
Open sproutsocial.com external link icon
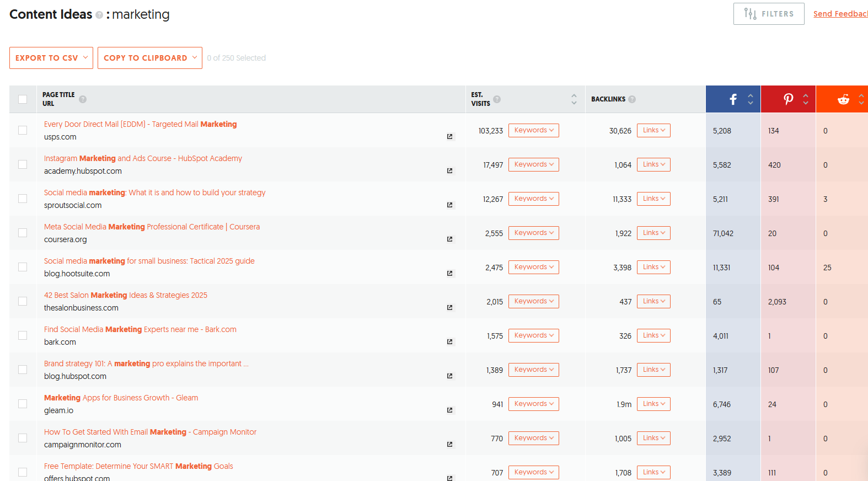pyautogui.click(x=450, y=205)
